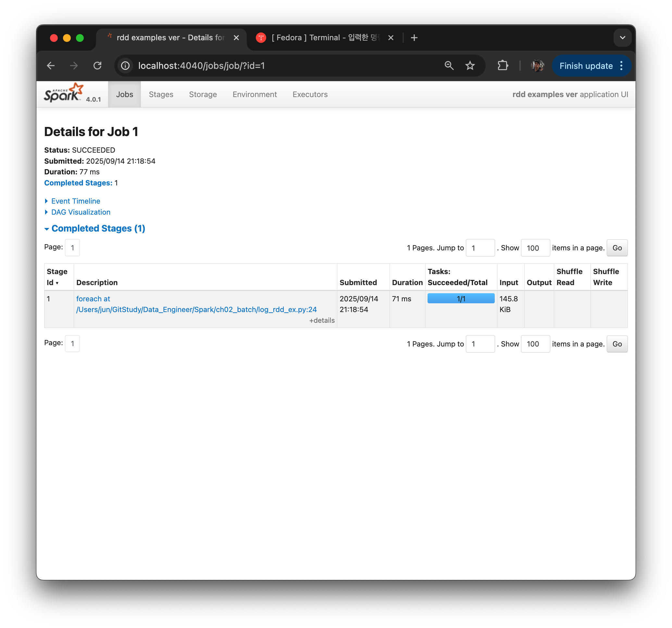
Task: Click the browser back arrow
Action: coord(51,66)
